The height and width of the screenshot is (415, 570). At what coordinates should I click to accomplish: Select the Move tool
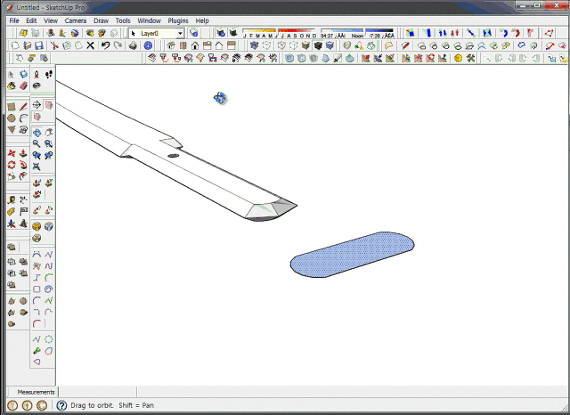point(12,153)
